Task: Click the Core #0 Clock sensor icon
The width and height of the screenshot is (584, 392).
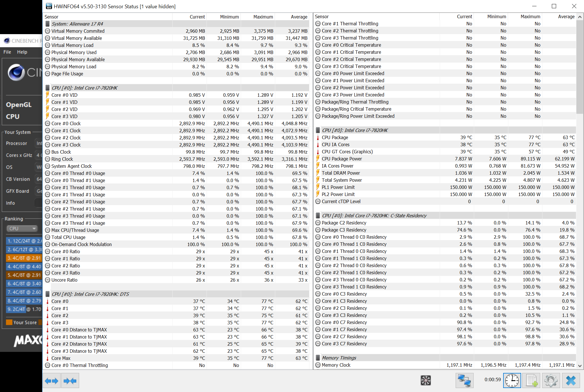Action: click(x=48, y=123)
